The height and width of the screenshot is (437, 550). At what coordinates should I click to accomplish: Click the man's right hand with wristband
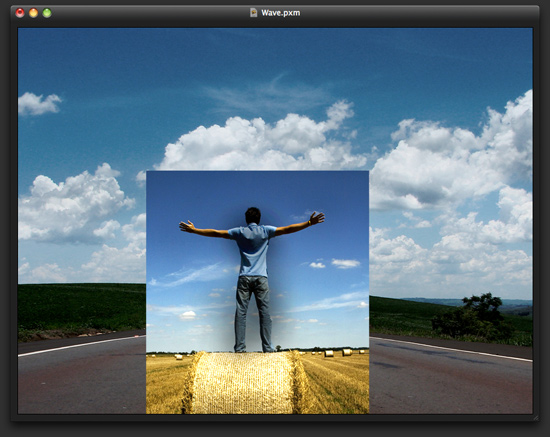click(316, 218)
